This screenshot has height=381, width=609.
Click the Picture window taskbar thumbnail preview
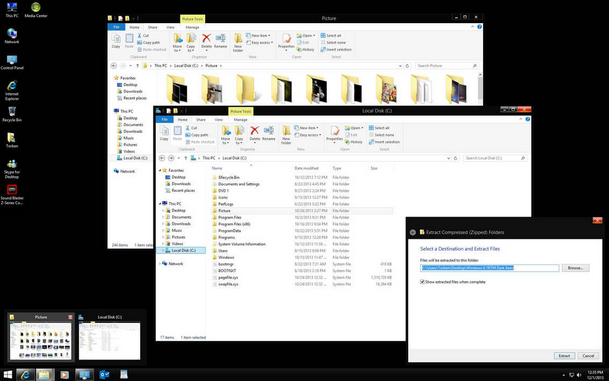point(41,337)
